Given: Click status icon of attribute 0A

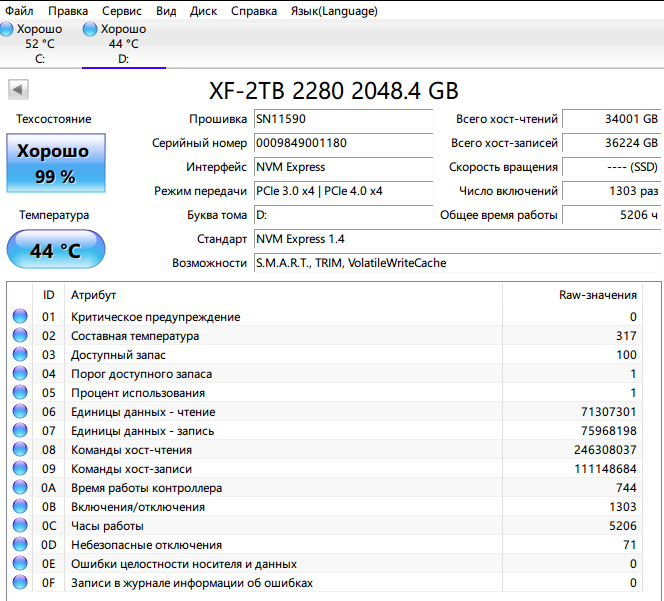Looking at the screenshot, I should pos(20,487).
